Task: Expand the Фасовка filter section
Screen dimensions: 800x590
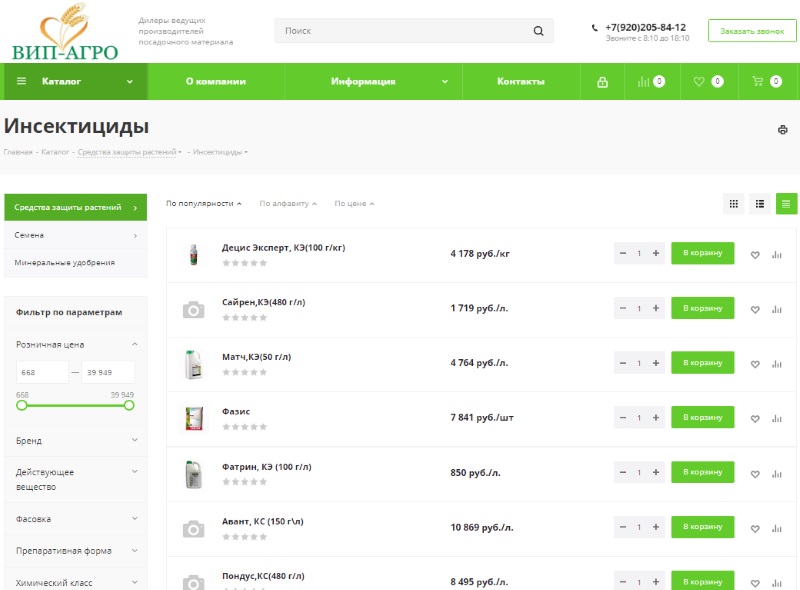Action: (x=76, y=519)
